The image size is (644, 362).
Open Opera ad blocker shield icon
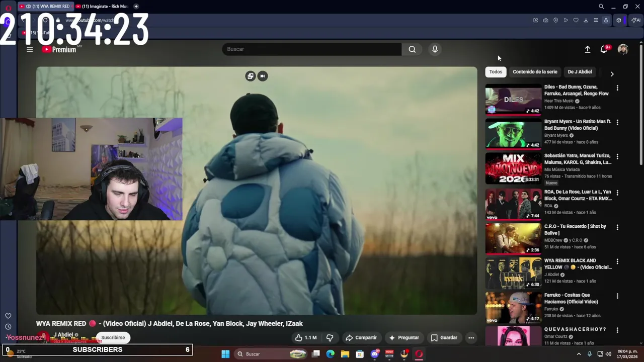pos(555,20)
